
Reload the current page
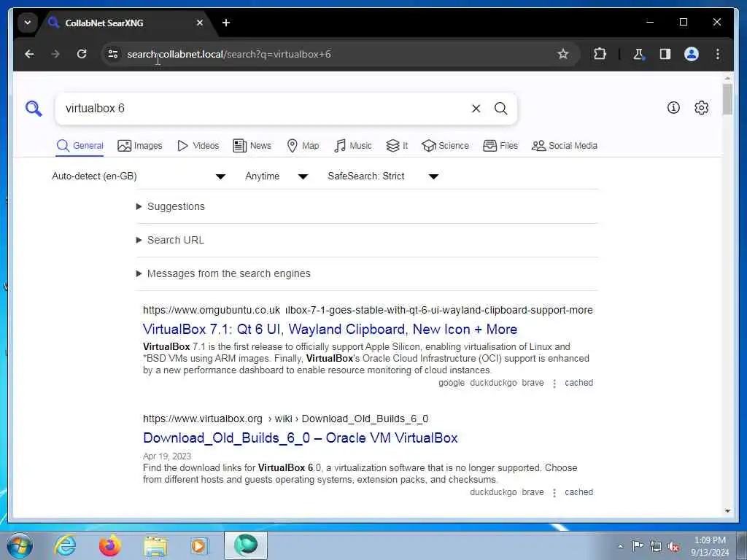coord(82,54)
